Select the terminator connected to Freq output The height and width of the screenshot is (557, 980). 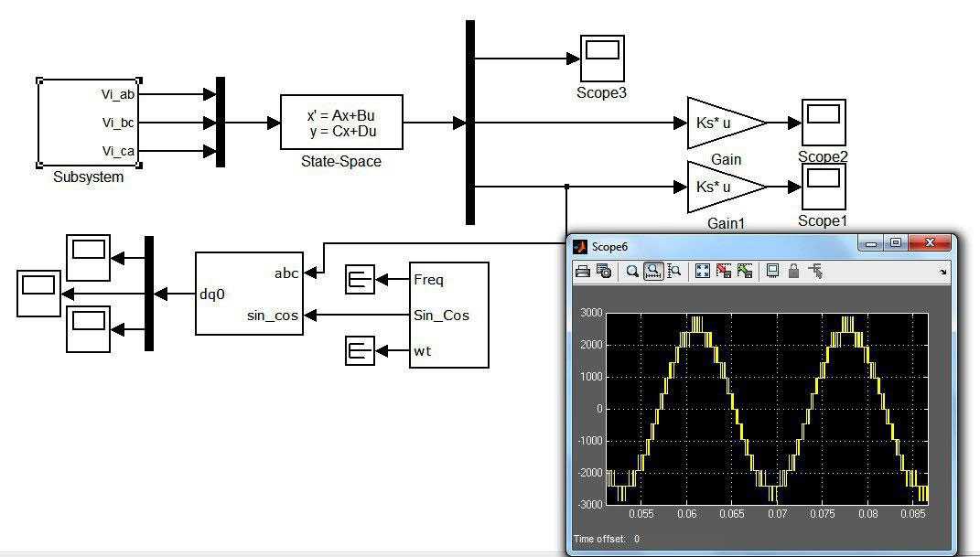click(360, 279)
